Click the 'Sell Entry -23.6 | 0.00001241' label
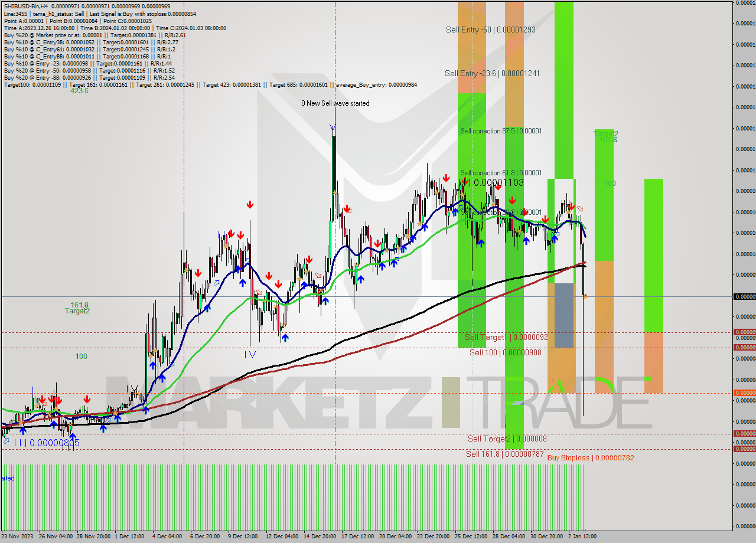This screenshot has height=543, width=756. (492, 73)
